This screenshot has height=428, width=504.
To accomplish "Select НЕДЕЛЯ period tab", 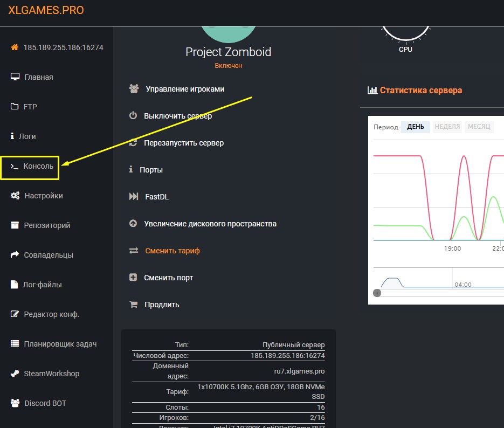I will click(x=447, y=127).
